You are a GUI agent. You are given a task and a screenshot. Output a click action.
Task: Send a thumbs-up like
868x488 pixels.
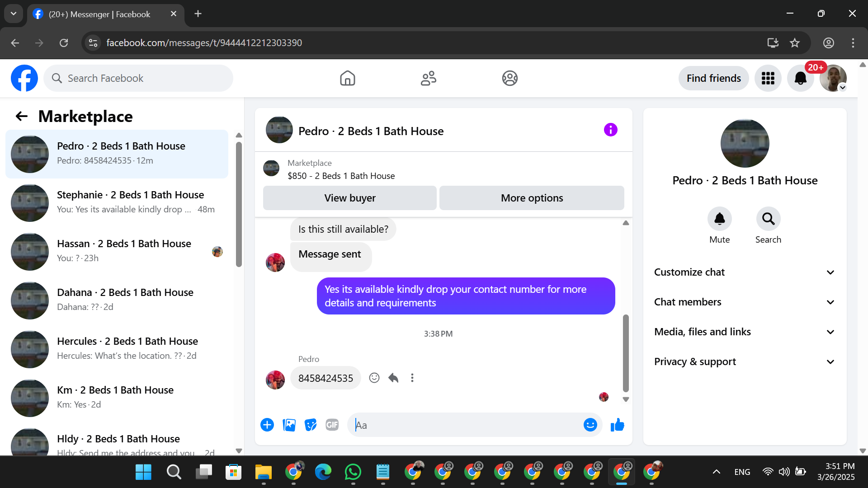pos(617,425)
